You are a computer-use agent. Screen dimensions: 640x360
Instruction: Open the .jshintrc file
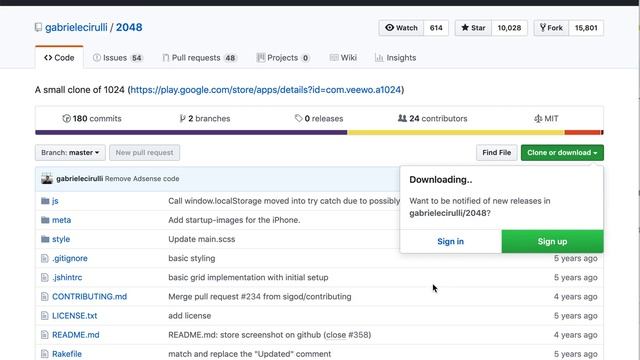pos(67,278)
